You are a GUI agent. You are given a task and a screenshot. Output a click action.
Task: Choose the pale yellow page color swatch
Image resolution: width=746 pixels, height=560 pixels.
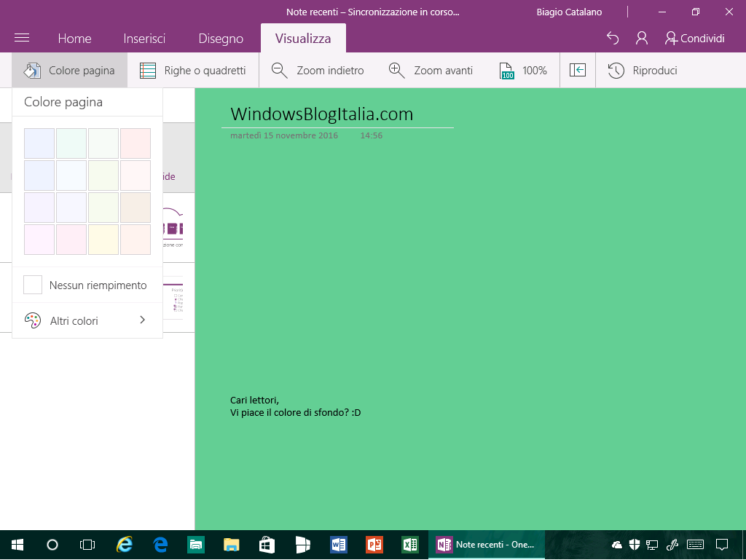point(103,240)
